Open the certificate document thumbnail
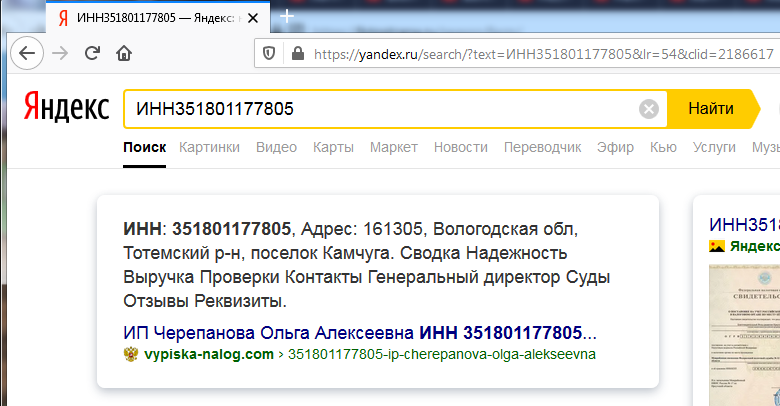This screenshot has width=780, height=406. pyautogui.click(x=744, y=335)
